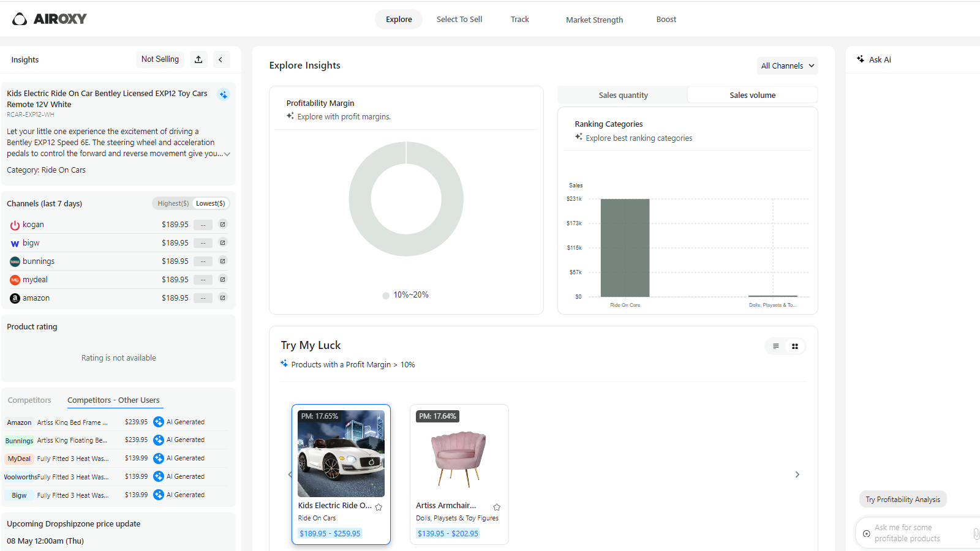Expand the product description text

(227, 154)
